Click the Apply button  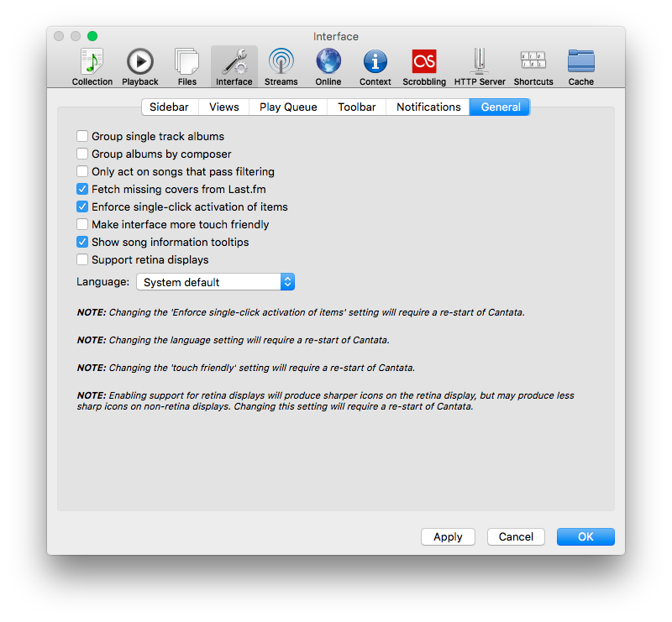tap(448, 536)
